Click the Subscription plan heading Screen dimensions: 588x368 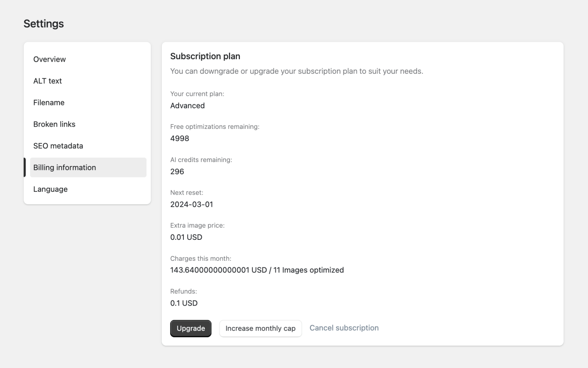point(205,56)
